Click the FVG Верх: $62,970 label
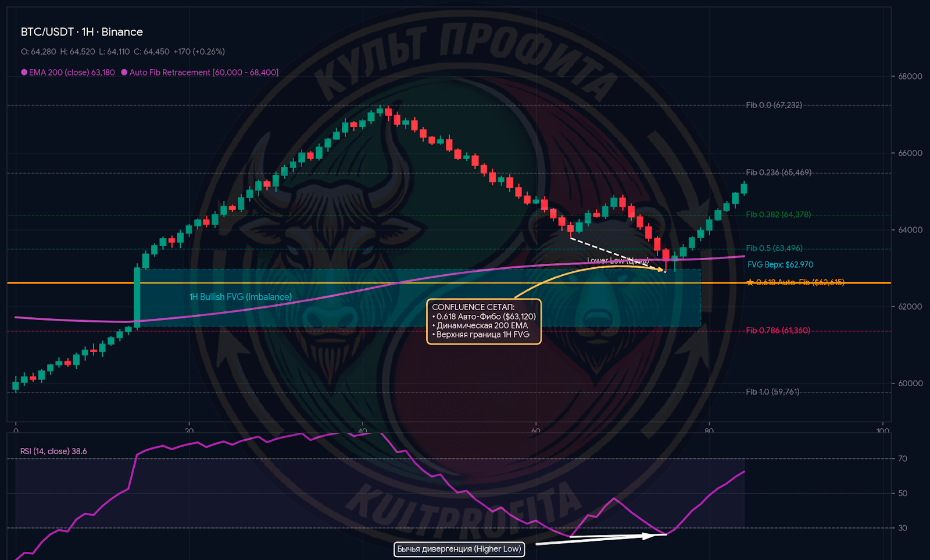The height and width of the screenshot is (560, 930). pos(780,264)
